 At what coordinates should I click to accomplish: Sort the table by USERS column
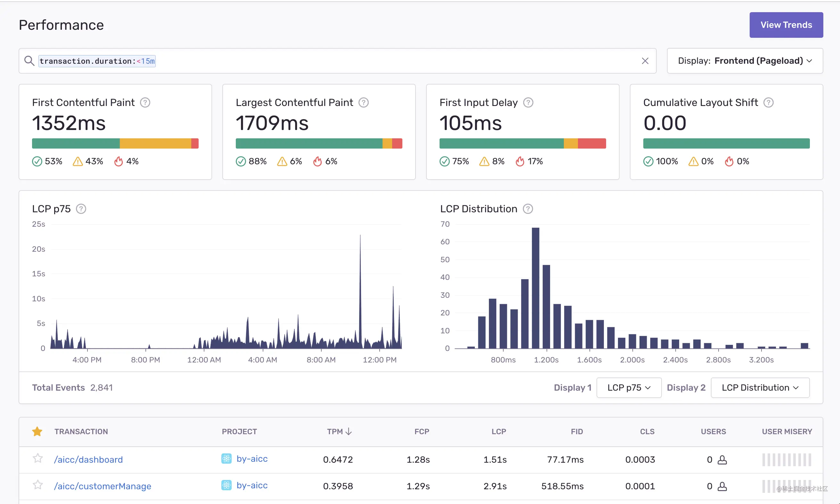tap(713, 431)
